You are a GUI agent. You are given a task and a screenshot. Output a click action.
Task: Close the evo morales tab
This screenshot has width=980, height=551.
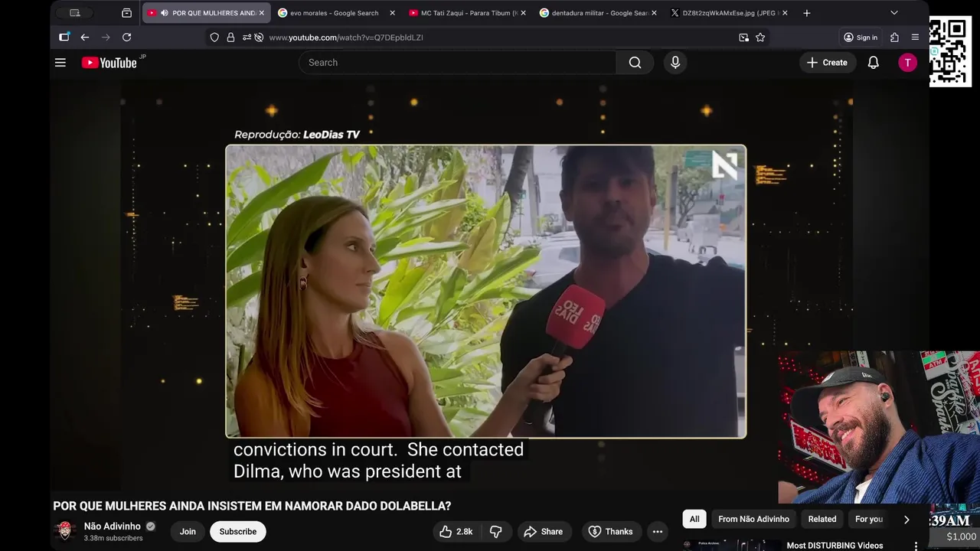click(392, 13)
